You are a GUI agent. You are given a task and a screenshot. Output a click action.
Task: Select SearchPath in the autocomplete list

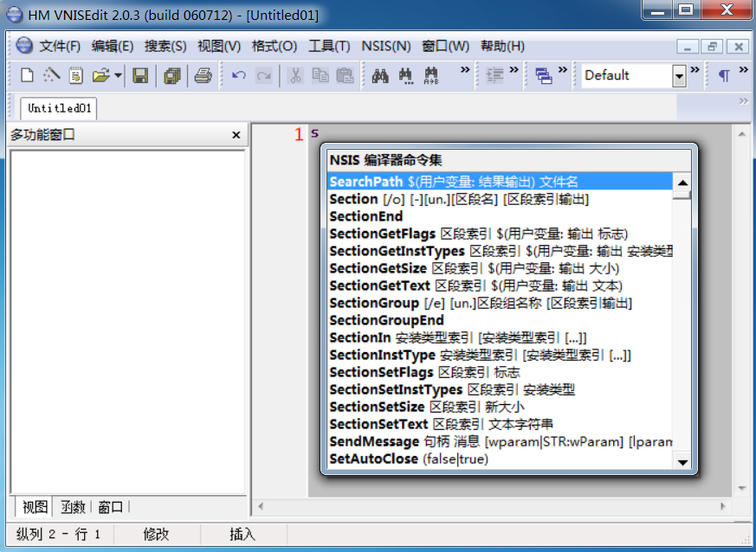[x=500, y=182]
